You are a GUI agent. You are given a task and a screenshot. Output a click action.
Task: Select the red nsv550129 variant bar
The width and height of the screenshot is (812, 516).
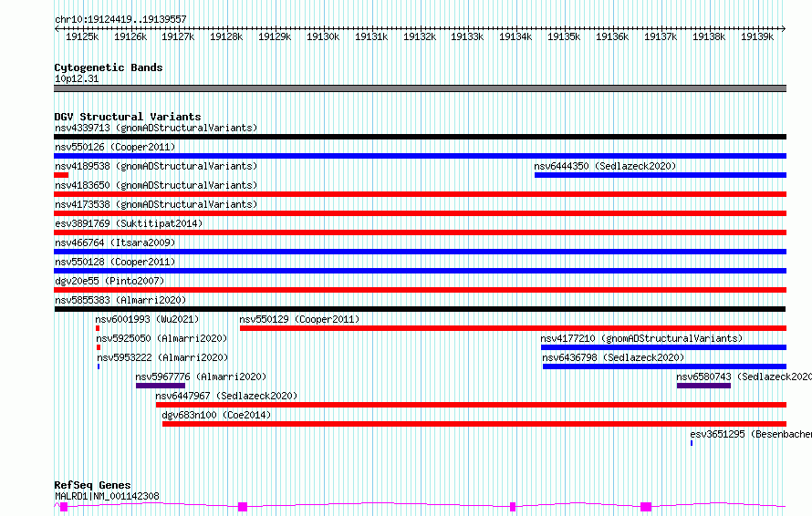(513, 328)
